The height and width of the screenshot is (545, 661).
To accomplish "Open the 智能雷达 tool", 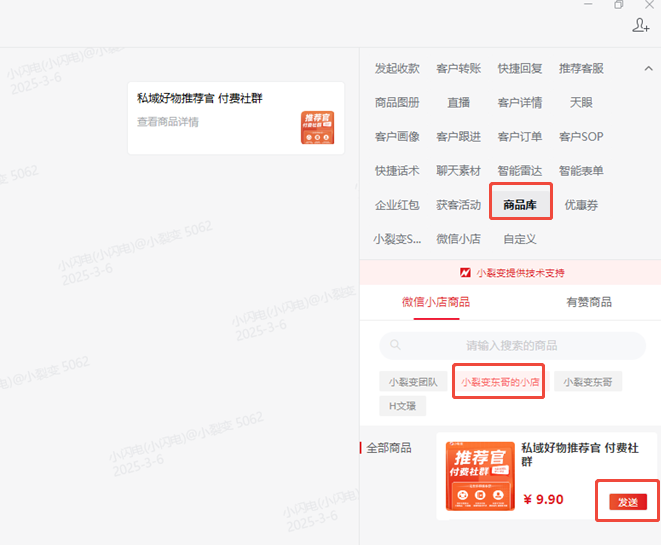I will click(520, 171).
